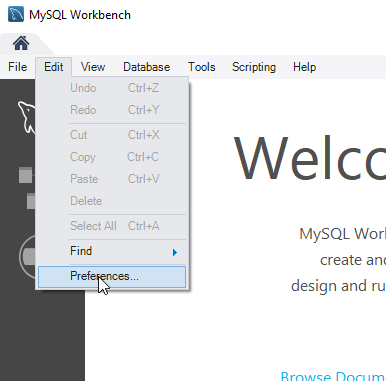Click the Delete menu entry
The image size is (386, 381).
pyautogui.click(x=112, y=201)
